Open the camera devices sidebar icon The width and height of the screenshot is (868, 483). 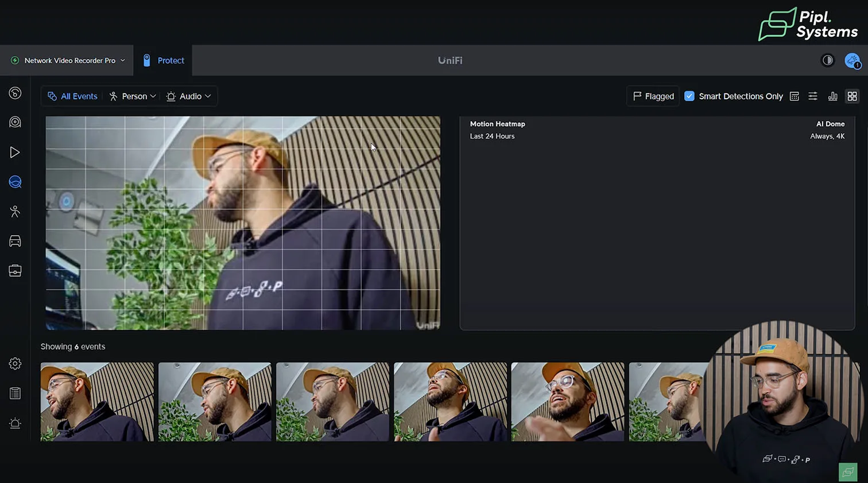click(x=15, y=122)
